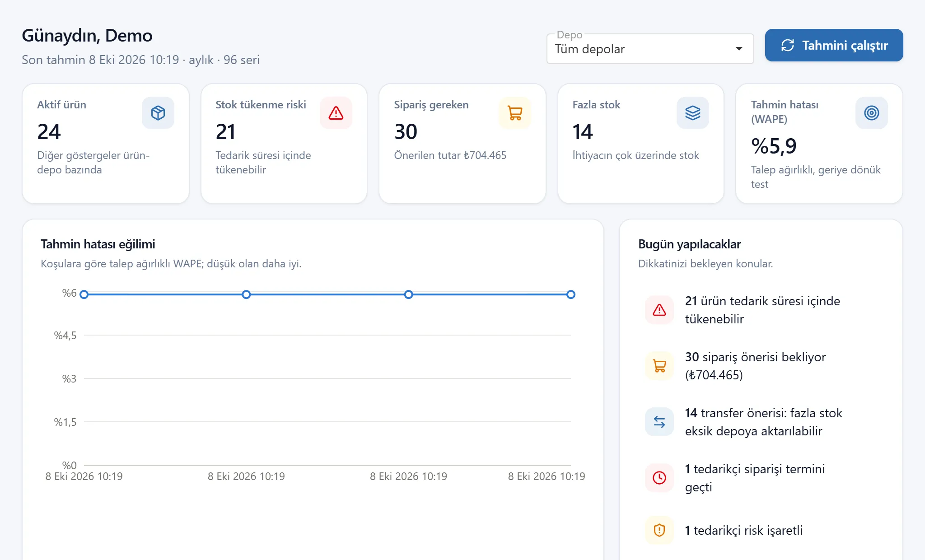The width and height of the screenshot is (925, 560).
Task: Click the %5,9 WAPE value
Action: coord(774,146)
